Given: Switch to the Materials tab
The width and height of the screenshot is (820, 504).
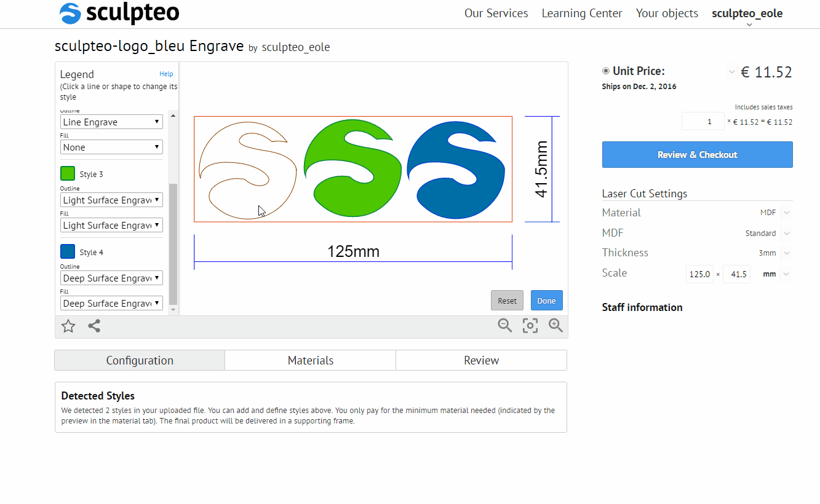Looking at the screenshot, I should point(311,360).
